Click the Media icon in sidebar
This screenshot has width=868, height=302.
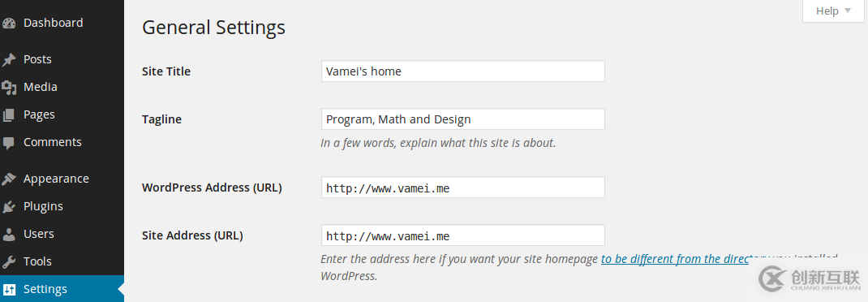(9, 87)
